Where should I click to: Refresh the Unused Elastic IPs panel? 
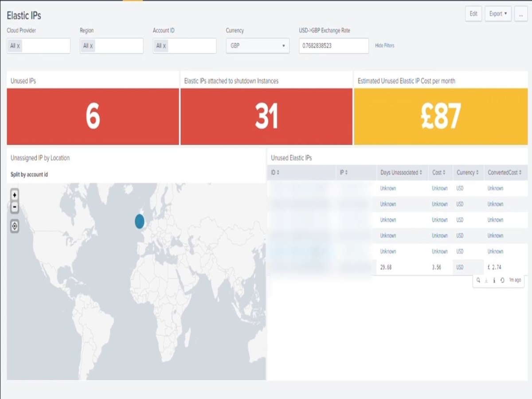[502, 280]
